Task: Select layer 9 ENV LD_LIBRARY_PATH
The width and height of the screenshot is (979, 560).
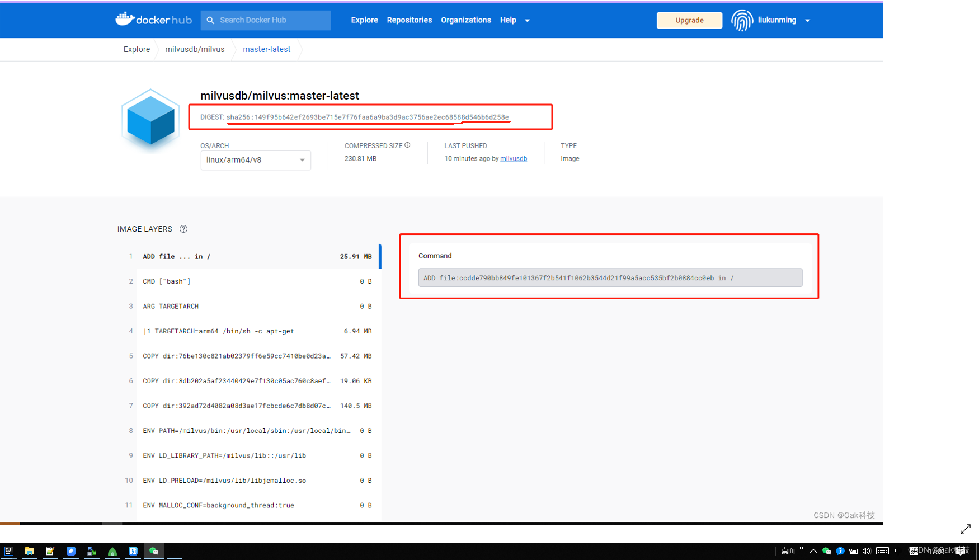Action: coord(249,456)
